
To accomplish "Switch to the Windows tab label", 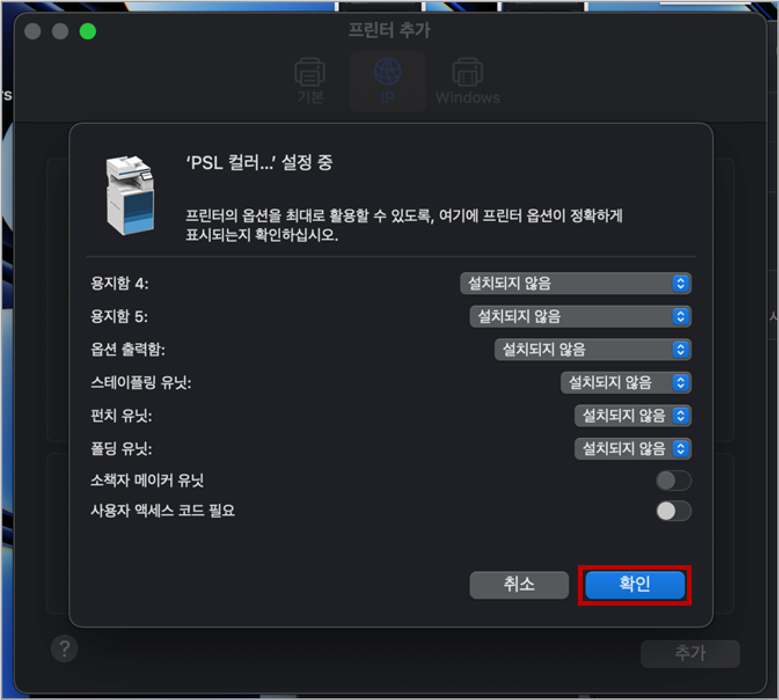I will [467, 97].
